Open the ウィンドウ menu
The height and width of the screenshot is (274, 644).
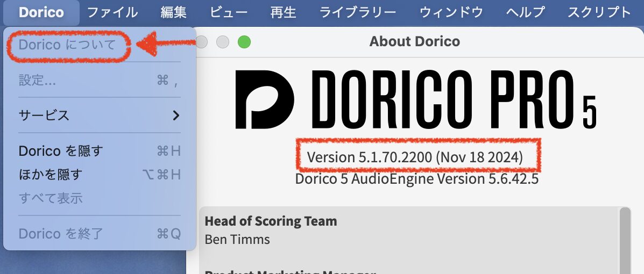451,12
